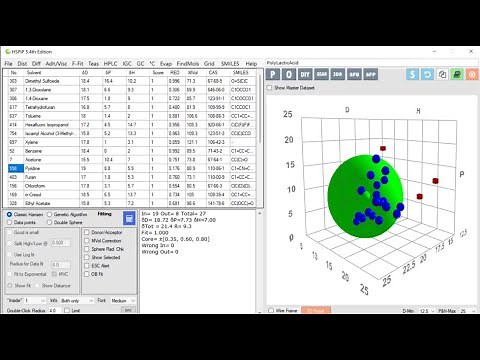The width and height of the screenshot is (480, 360).
Task: Open the Font 'Medium' dropdown
Action: [123, 301]
